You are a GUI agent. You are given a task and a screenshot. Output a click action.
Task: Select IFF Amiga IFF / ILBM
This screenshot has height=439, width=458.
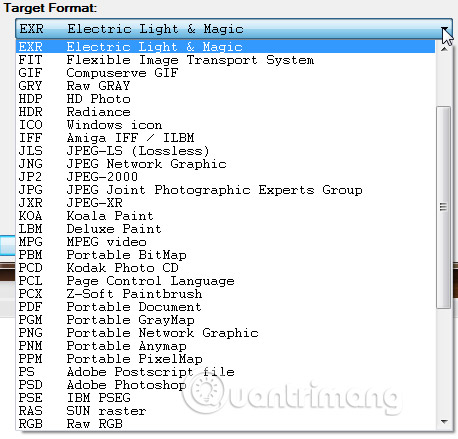tap(226, 138)
